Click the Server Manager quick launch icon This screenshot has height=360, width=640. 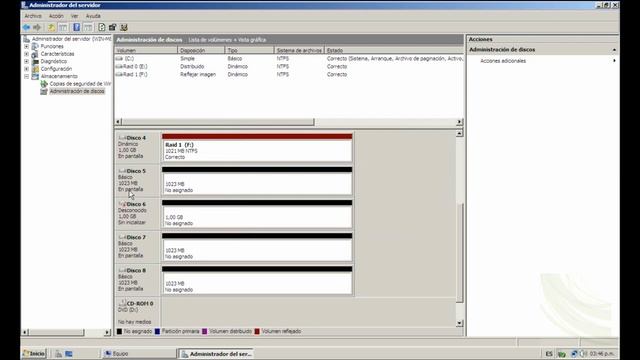point(58,354)
